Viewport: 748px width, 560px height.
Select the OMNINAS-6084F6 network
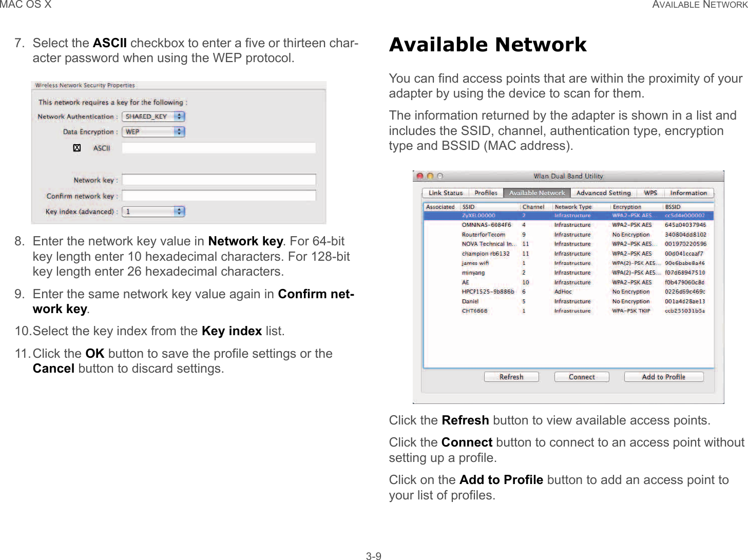568,225
